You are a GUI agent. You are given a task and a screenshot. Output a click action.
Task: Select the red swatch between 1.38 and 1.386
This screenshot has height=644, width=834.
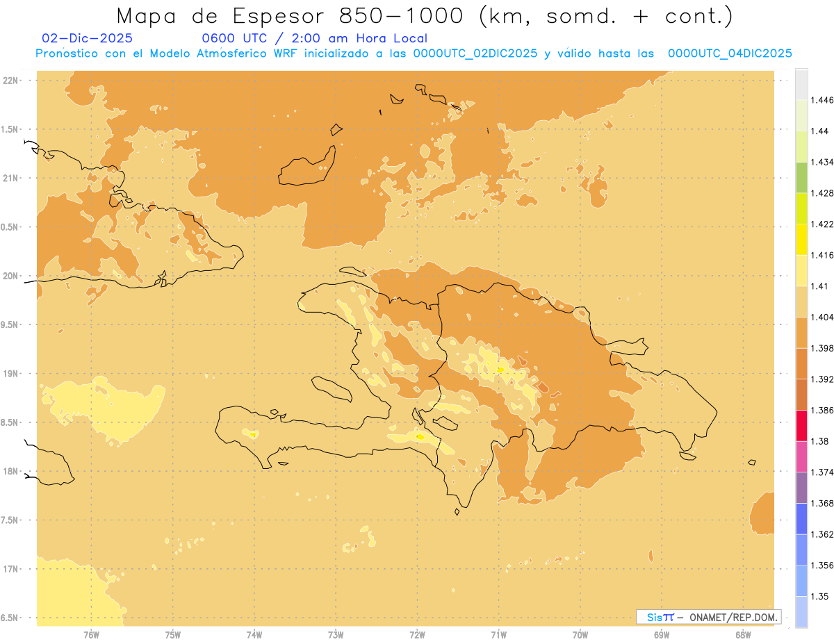click(x=801, y=425)
